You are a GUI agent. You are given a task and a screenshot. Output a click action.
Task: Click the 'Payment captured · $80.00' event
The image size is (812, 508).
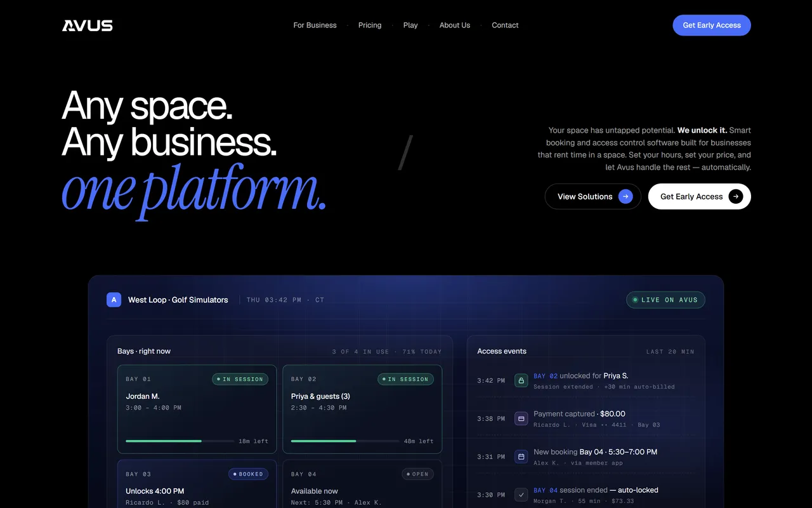coord(579,414)
